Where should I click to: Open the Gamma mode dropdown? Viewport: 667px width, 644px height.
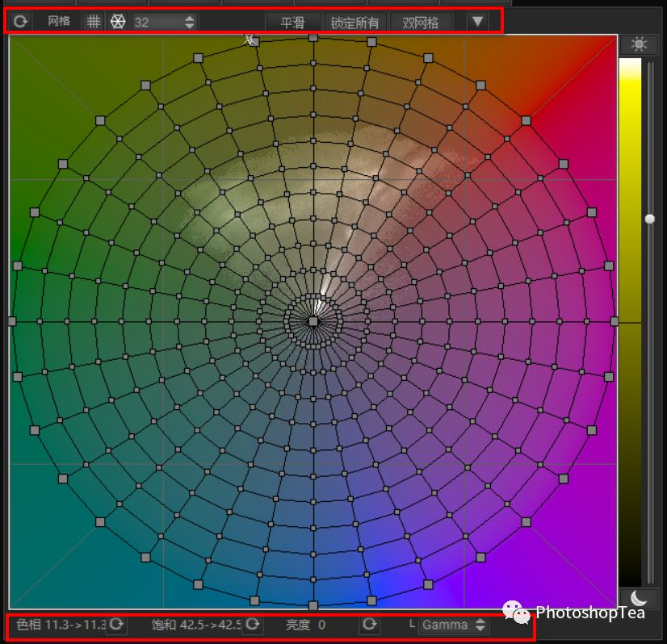tap(447, 625)
